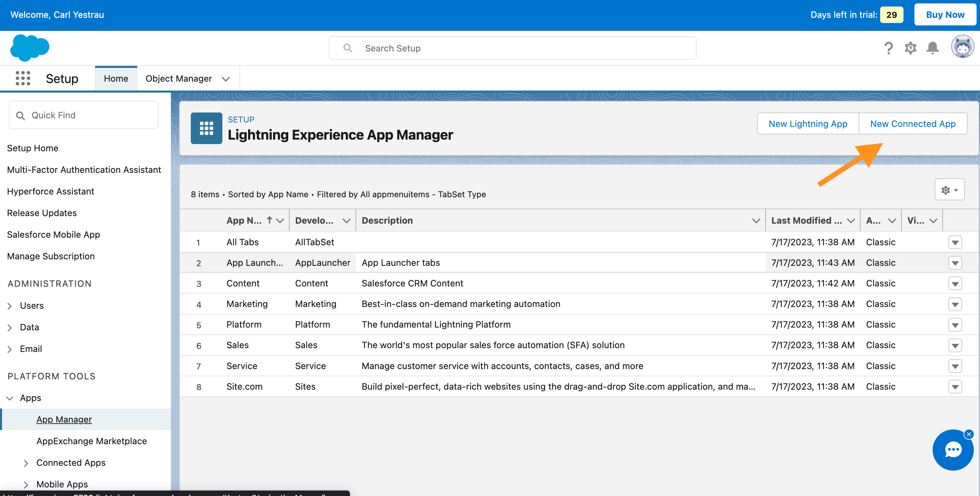
Task: Select App Manager in sidebar
Action: (64, 420)
